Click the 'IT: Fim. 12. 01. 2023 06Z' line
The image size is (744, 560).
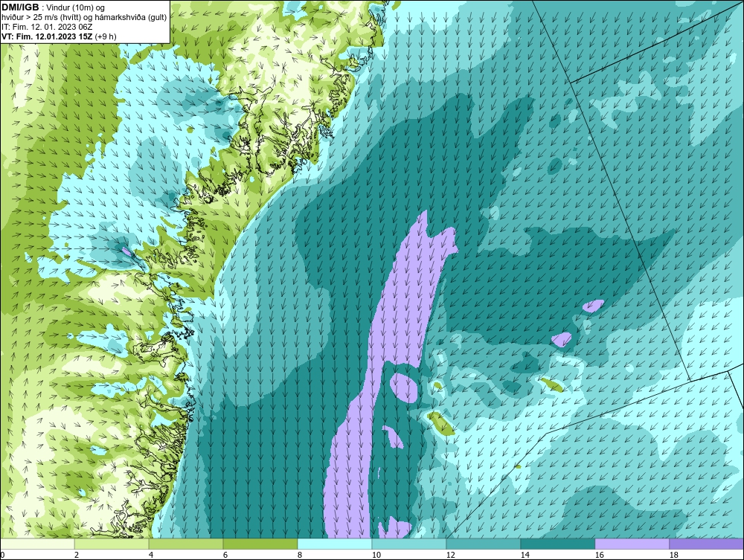pyautogui.click(x=47, y=27)
